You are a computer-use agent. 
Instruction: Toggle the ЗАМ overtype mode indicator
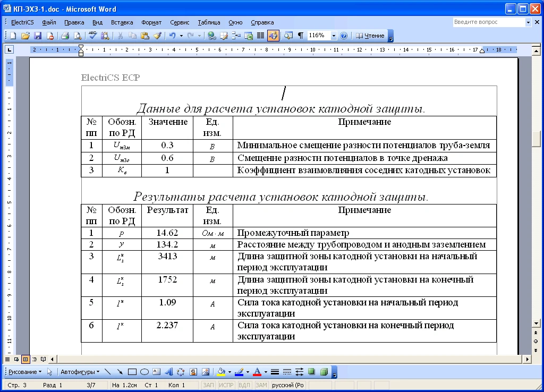[x=261, y=385]
